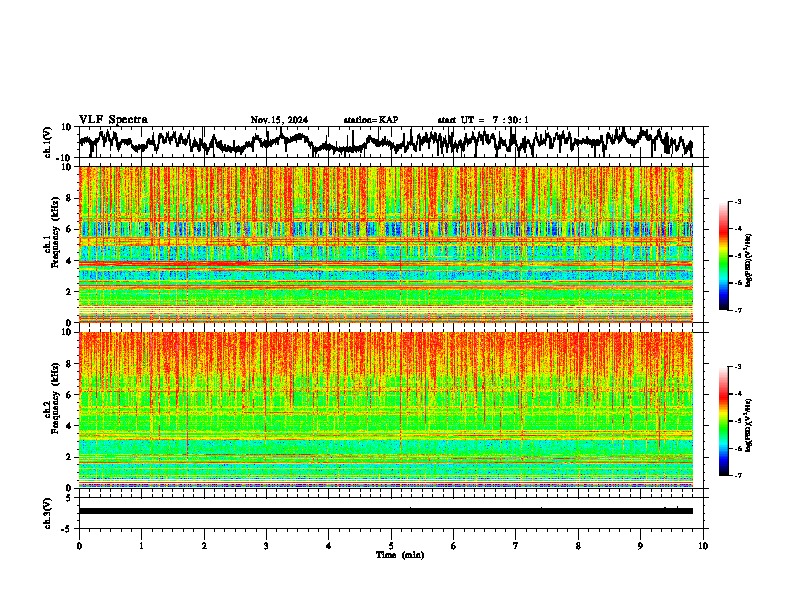Click the ch.2 colorbar log(PSD) unit label
The width and height of the screenshot is (792, 612).
tap(749, 425)
